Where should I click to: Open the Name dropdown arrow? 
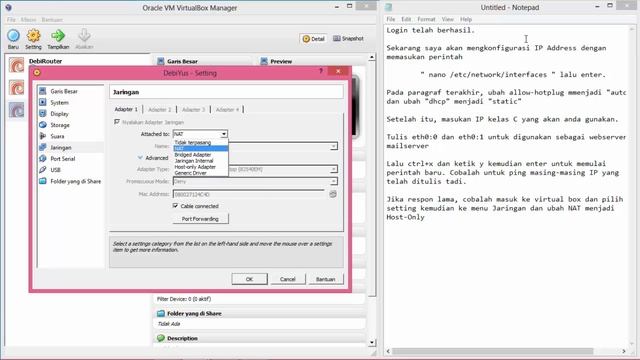click(x=333, y=146)
